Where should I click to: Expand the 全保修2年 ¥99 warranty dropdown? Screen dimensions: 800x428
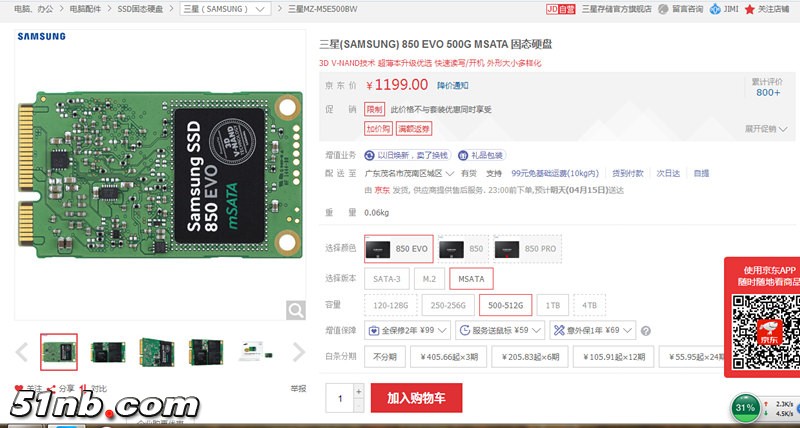(408, 331)
